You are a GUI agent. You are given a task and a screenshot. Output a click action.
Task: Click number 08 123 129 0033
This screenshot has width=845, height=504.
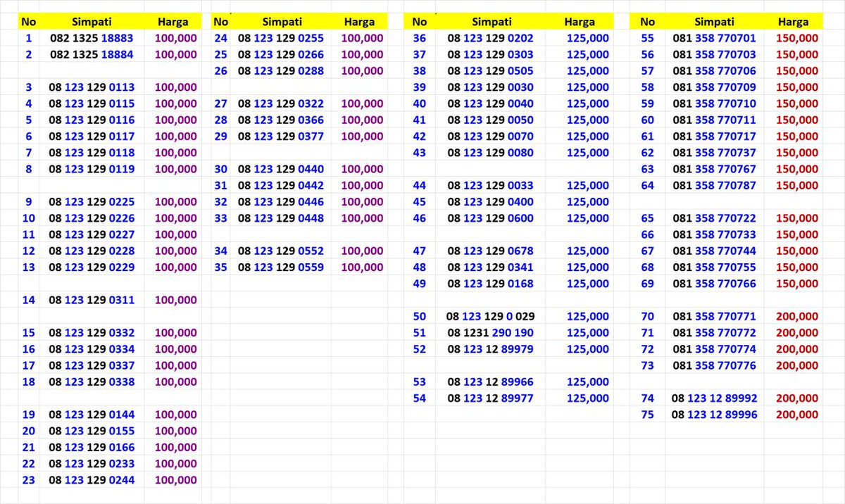[491, 186]
